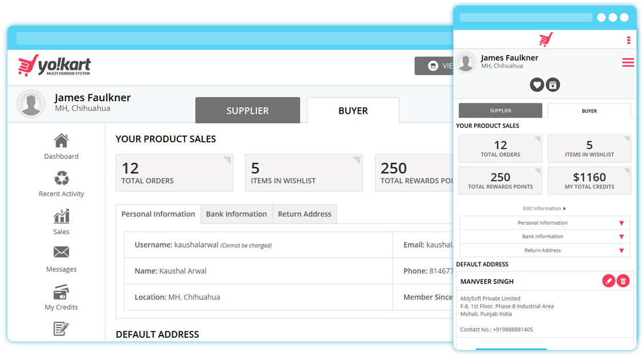Image resolution: width=644 pixels, height=358 pixels.
Task: Click James Faulkner's profile avatar
Action: [30, 104]
